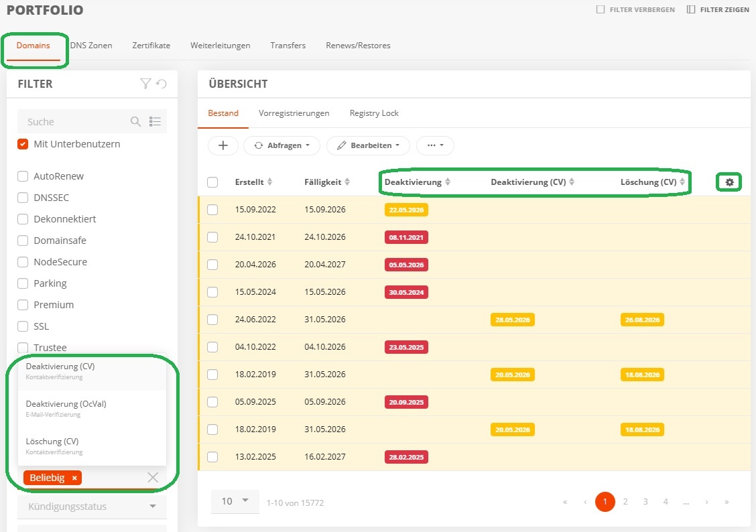Image resolution: width=756 pixels, height=532 pixels.
Task: Choose Deaktivierung (CV) dropdown option
Action: click(x=92, y=371)
